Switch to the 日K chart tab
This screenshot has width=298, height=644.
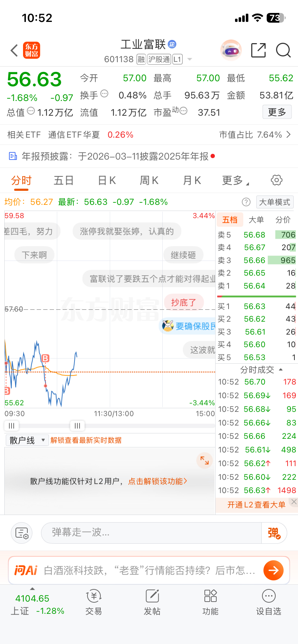[x=107, y=180]
